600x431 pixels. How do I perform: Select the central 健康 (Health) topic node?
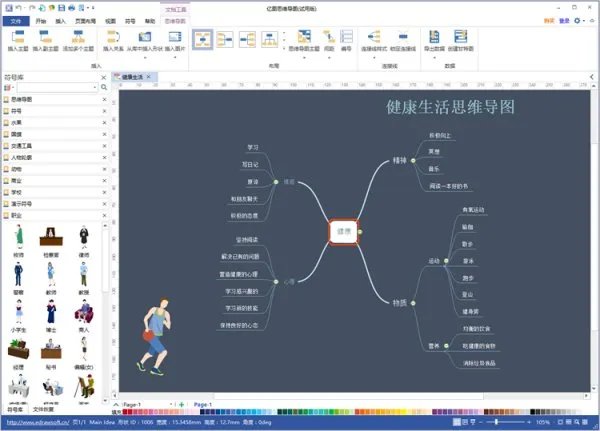(x=344, y=231)
